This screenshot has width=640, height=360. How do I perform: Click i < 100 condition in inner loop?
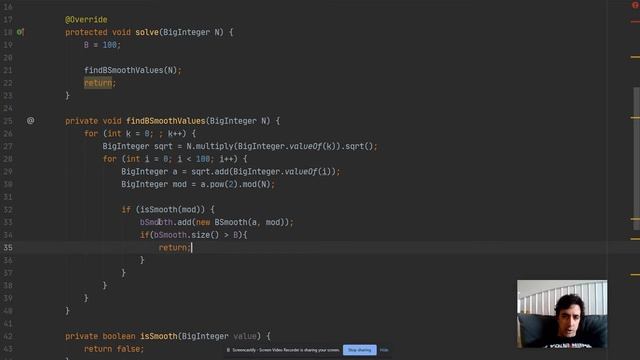coord(195,159)
